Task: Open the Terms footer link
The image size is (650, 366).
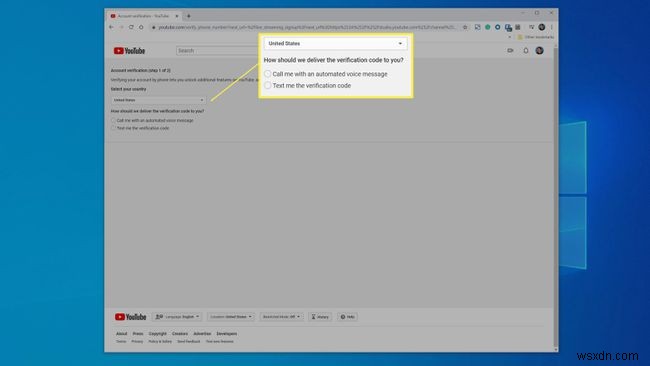Action: pyautogui.click(x=121, y=342)
